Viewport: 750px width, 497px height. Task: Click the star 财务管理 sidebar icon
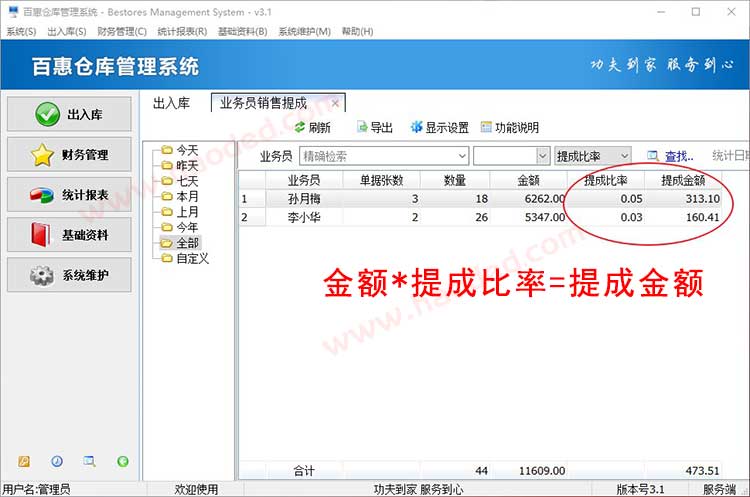pos(42,155)
